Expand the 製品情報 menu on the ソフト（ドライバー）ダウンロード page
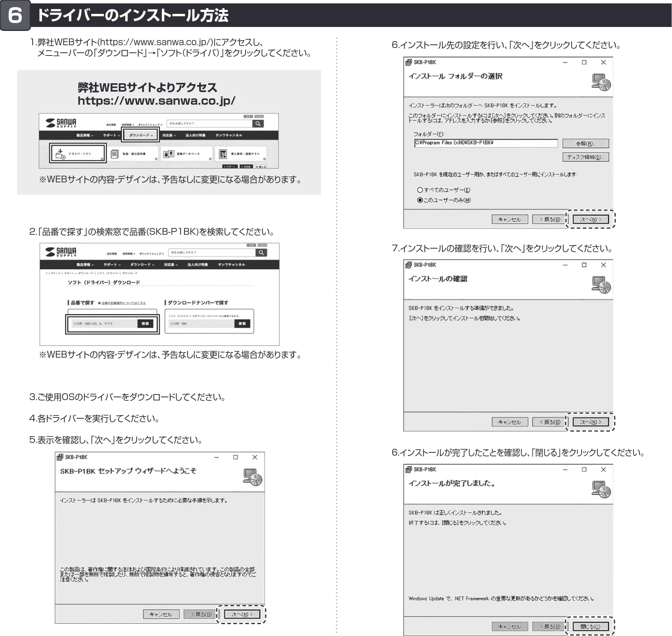 (x=85, y=264)
